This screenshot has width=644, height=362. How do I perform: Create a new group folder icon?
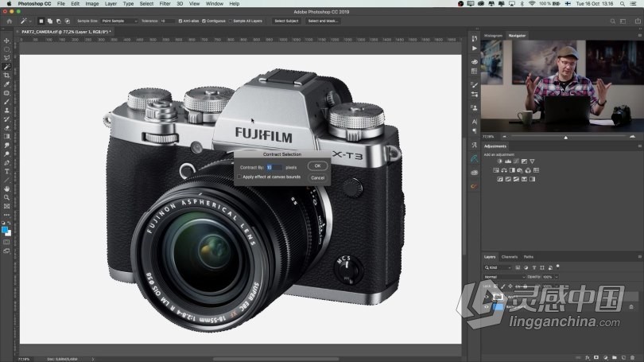[x=615, y=358]
